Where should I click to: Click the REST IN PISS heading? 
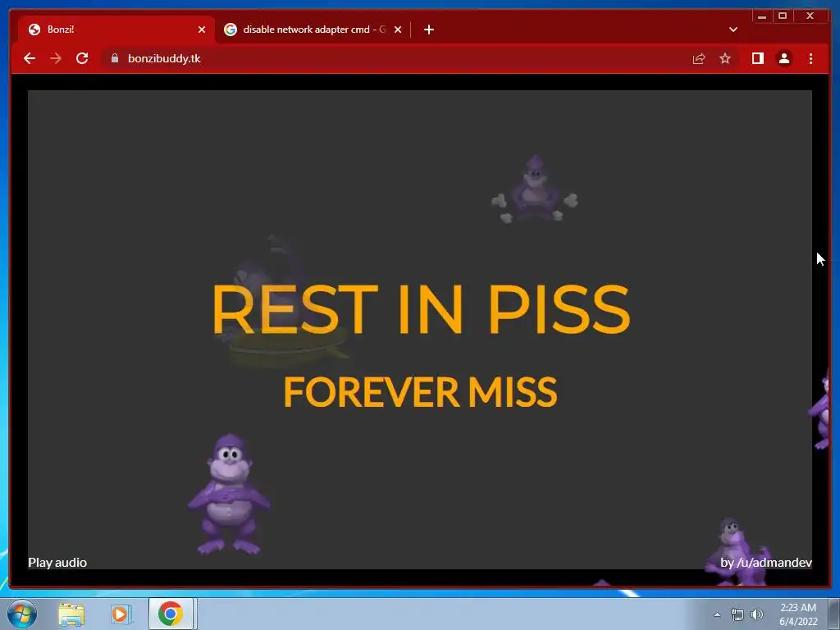421,309
